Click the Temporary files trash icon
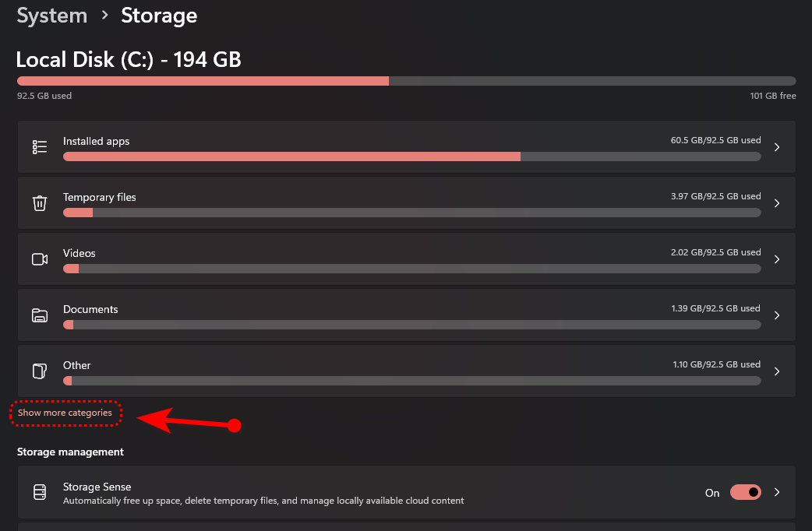Screen dimensions: 812x531 40,203
